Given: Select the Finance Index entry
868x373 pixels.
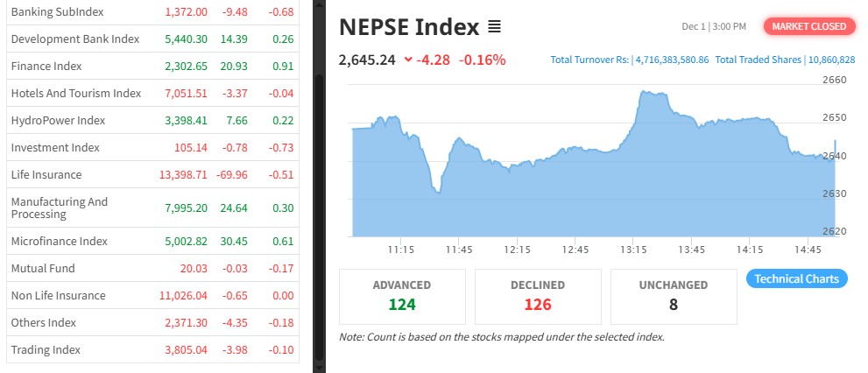Looking at the screenshot, I should tap(46, 66).
